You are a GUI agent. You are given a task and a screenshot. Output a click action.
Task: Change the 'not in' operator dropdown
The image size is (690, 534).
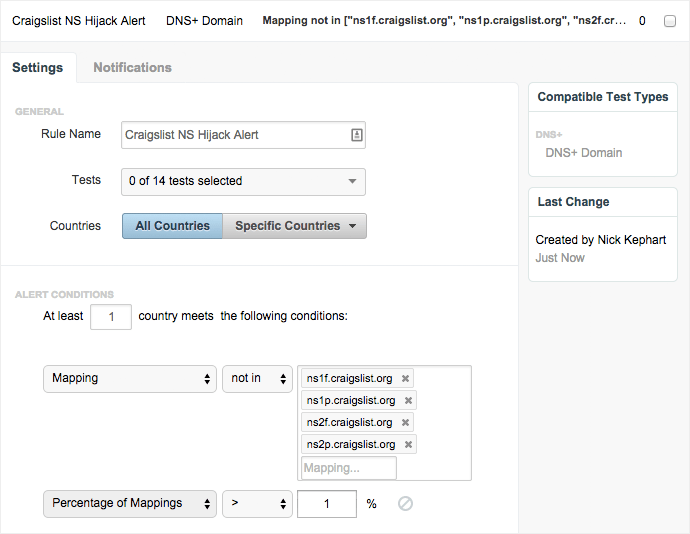(257, 379)
